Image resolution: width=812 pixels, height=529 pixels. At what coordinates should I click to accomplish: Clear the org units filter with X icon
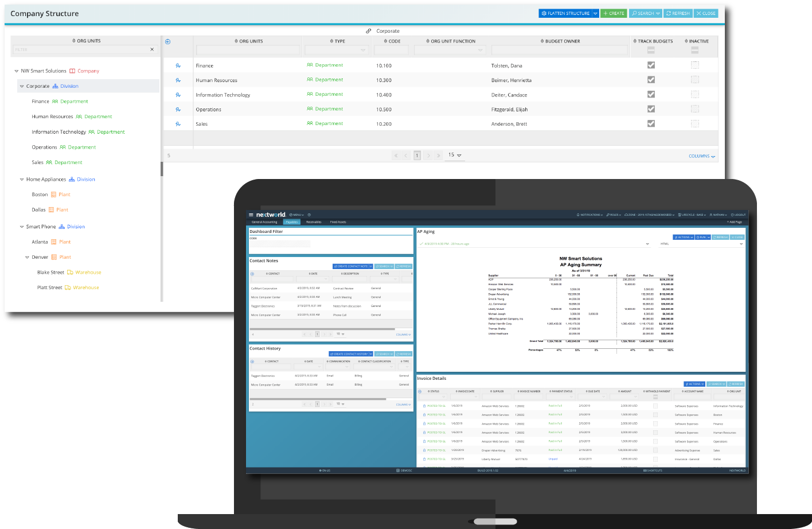(x=152, y=49)
